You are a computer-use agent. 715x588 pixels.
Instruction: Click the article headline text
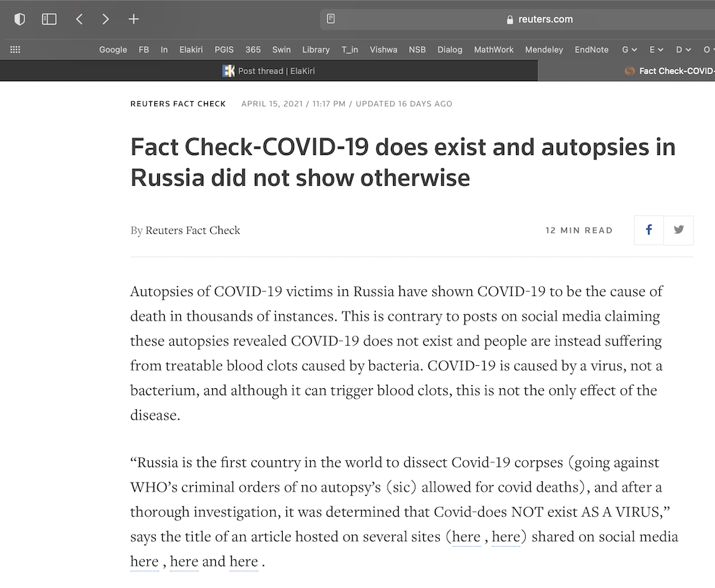click(403, 163)
